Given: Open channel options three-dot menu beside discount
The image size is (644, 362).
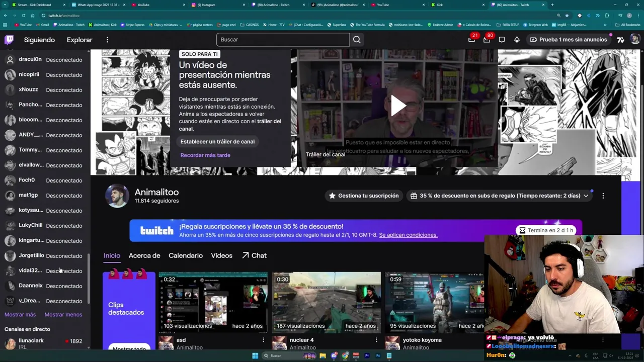Looking at the screenshot, I should click(603, 196).
